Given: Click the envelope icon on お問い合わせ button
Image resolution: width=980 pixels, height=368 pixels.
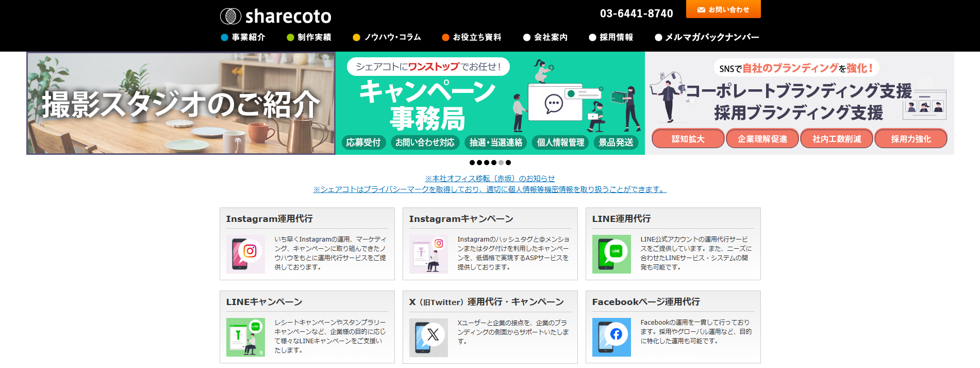Looking at the screenshot, I should (x=701, y=10).
